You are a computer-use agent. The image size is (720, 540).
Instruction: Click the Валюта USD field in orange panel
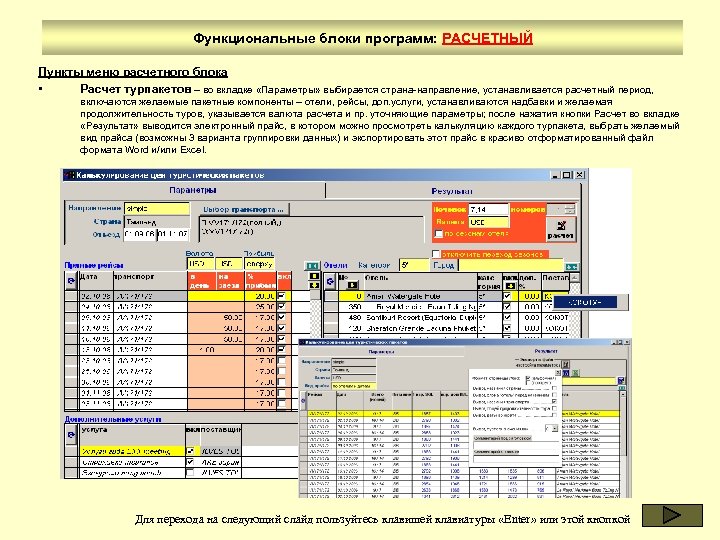[x=488, y=222]
